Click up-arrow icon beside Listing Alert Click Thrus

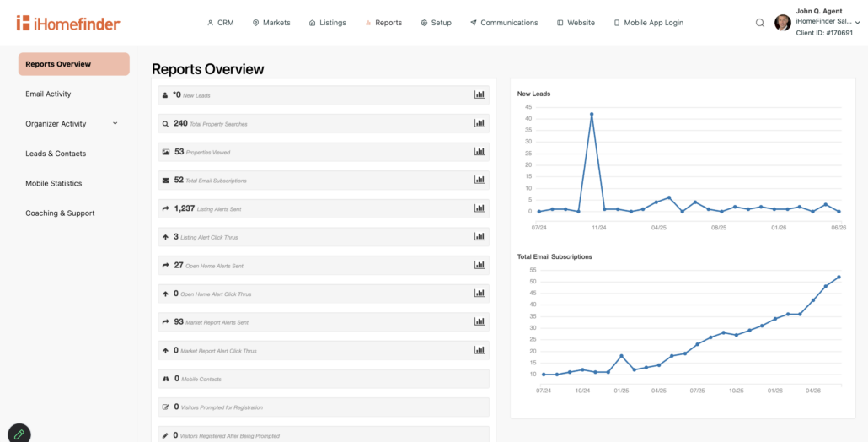[165, 237]
